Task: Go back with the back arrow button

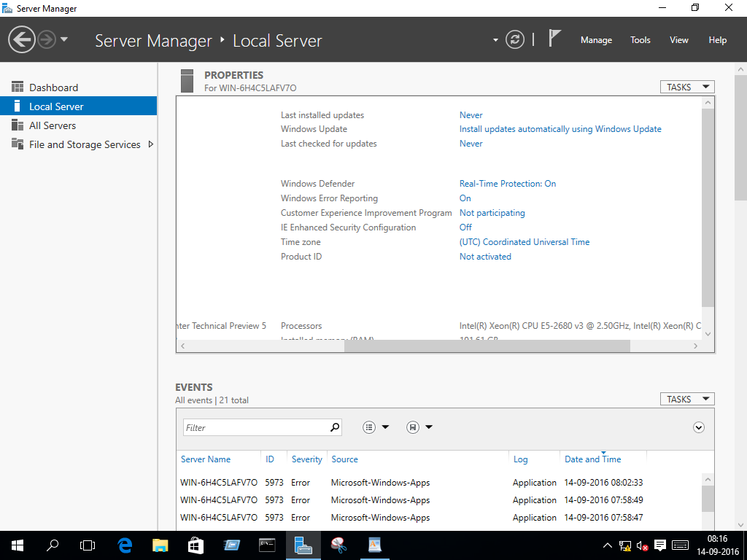Action: pos(22,39)
